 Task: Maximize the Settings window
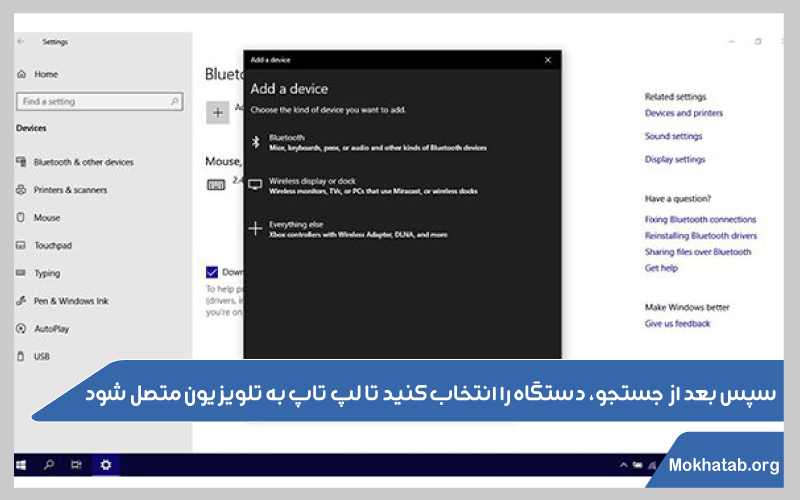pos(758,42)
